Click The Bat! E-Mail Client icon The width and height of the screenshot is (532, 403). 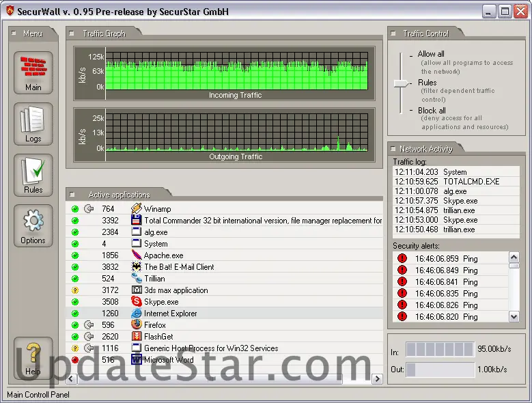tap(137, 266)
